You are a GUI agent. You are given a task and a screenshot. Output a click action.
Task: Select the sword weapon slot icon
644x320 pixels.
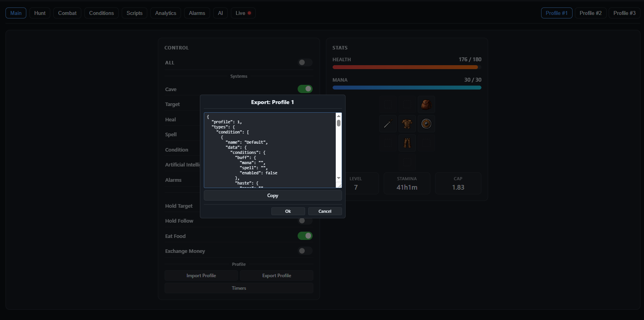click(388, 124)
